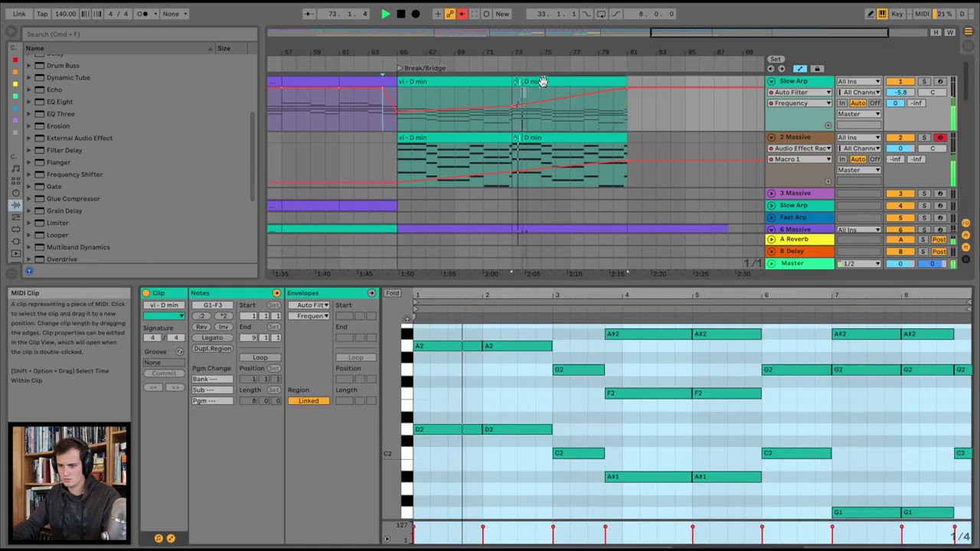This screenshot has width=980, height=551.
Task: Fold the Slow Arp track
Action: pos(772,81)
